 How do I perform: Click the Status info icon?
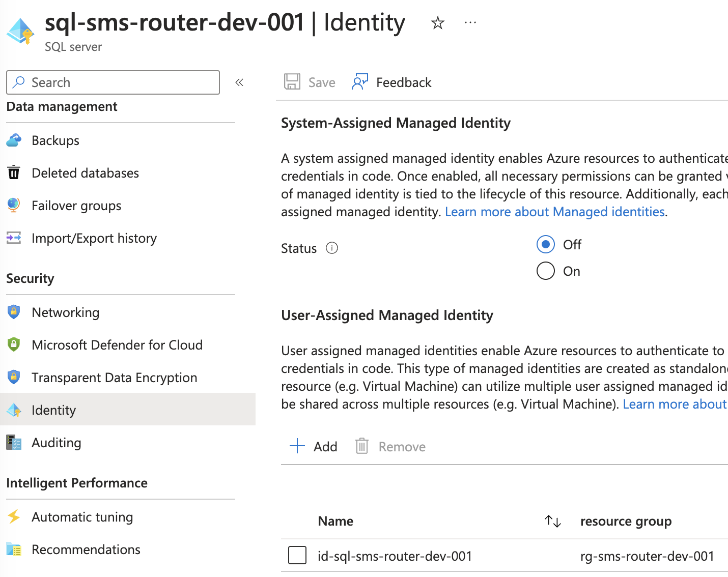332,248
